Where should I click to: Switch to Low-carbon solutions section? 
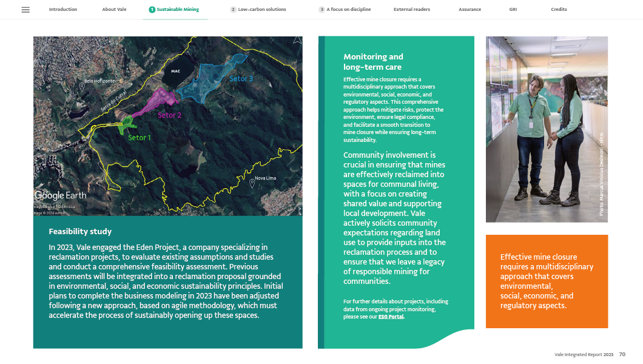tap(262, 10)
